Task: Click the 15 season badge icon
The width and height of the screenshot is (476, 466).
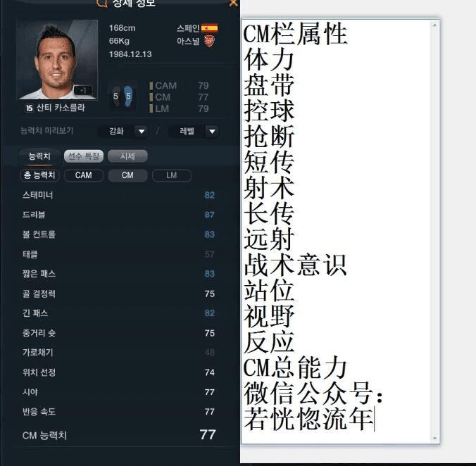Action: pos(29,108)
